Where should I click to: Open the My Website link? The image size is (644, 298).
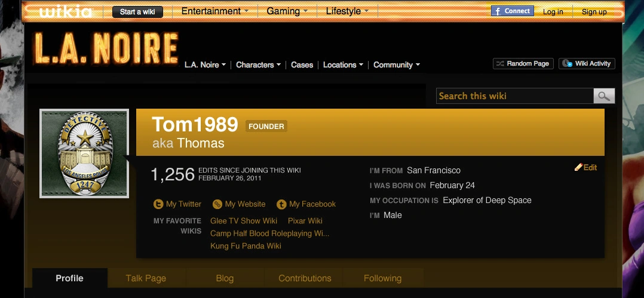pos(239,204)
